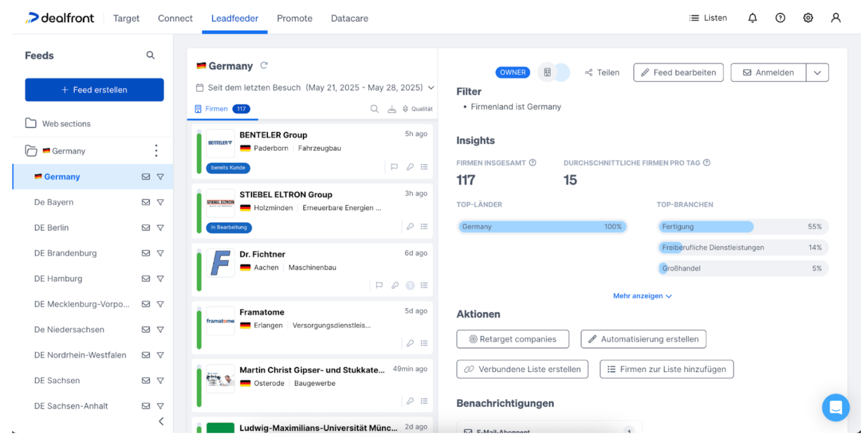Click link icon on STIEBEL ELTRON card
Viewport: 868px width, 440px height.
(x=410, y=226)
